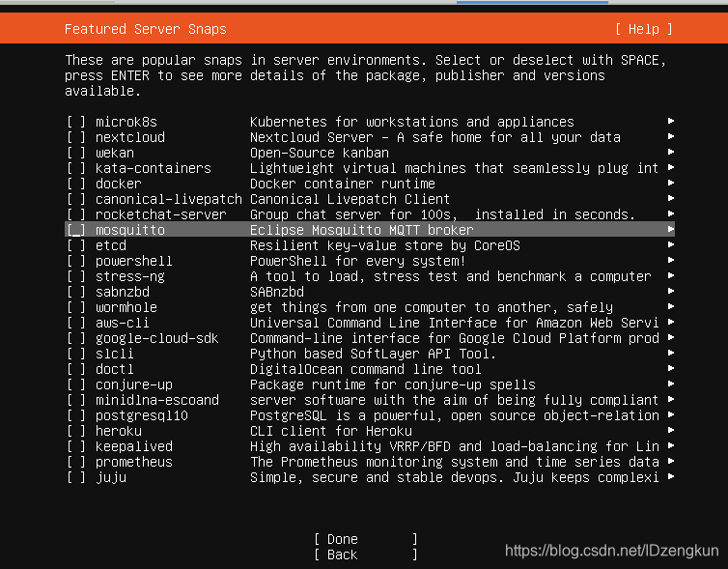This screenshot has height=569, width=728.
Task: Expand details arrow for doctl row
Action: pos(671,368)
